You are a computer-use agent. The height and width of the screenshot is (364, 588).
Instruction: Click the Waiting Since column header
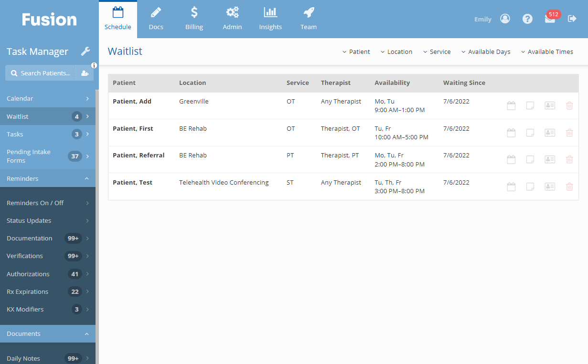click(x=464, y=83)
